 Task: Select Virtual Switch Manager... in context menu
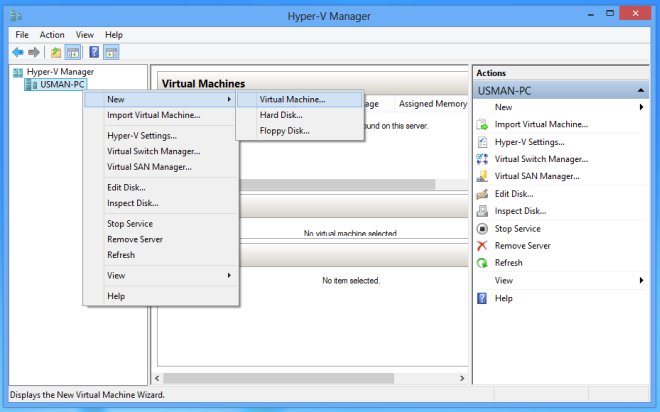(x=161, y=152)
